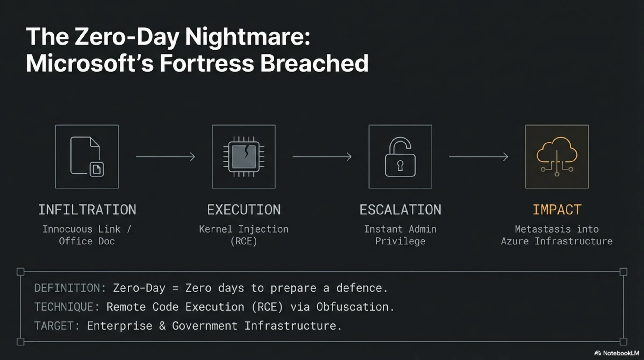Click the 'Microsoft's Fortress Breached' heading line
Image resolution: width=644 pixels, height=360 pixels.
pyautogui.click(x=197, y=63)
